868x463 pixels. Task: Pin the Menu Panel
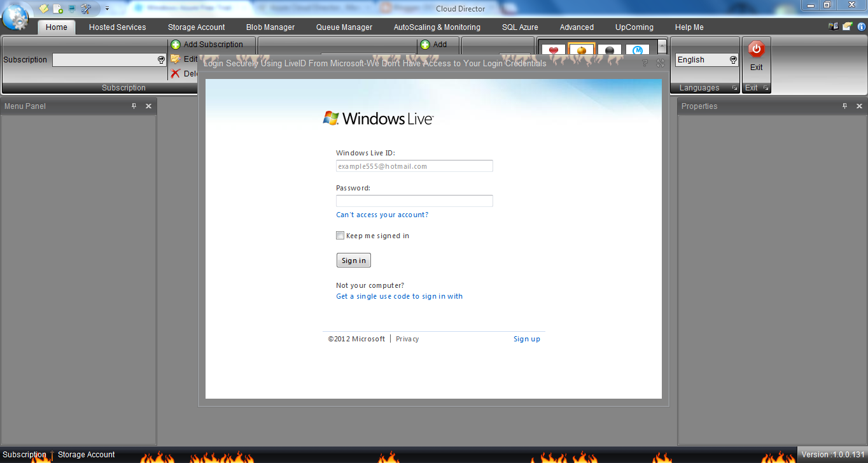[134, 106]
